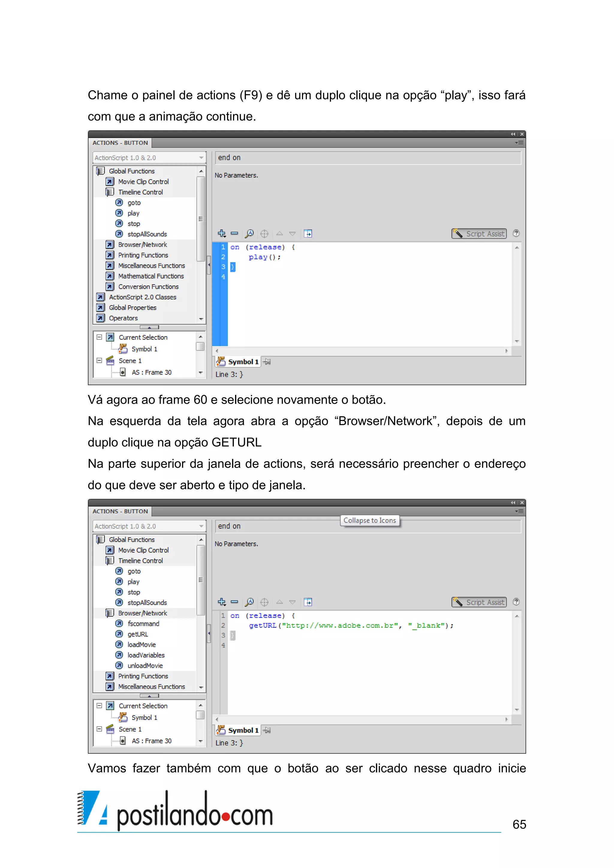The height and width of the screenshot is (868, 614).
Task: Click insert target path icon in getURL panel
Action: point(264,602)
